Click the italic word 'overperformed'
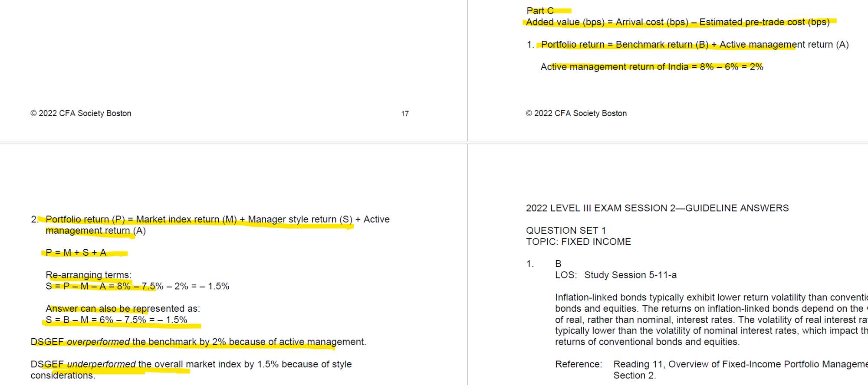 (x=98, y=342)
